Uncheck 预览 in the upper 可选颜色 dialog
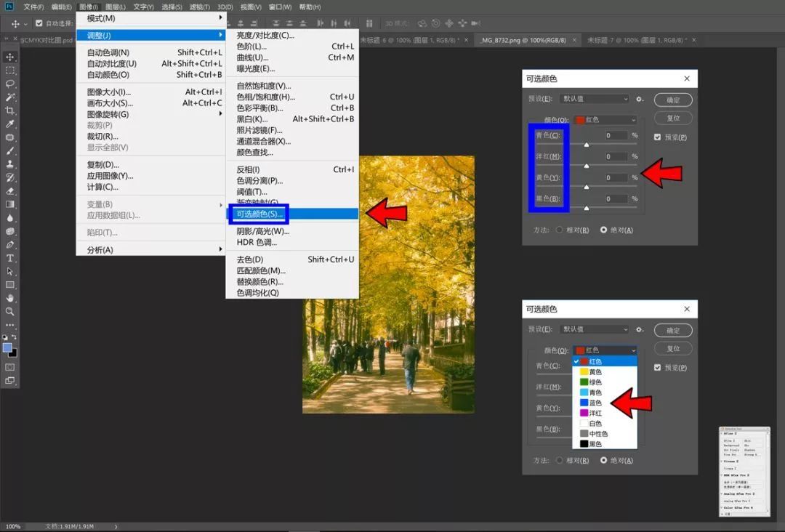This screenshot has height=532, width=785. point(657,137)
